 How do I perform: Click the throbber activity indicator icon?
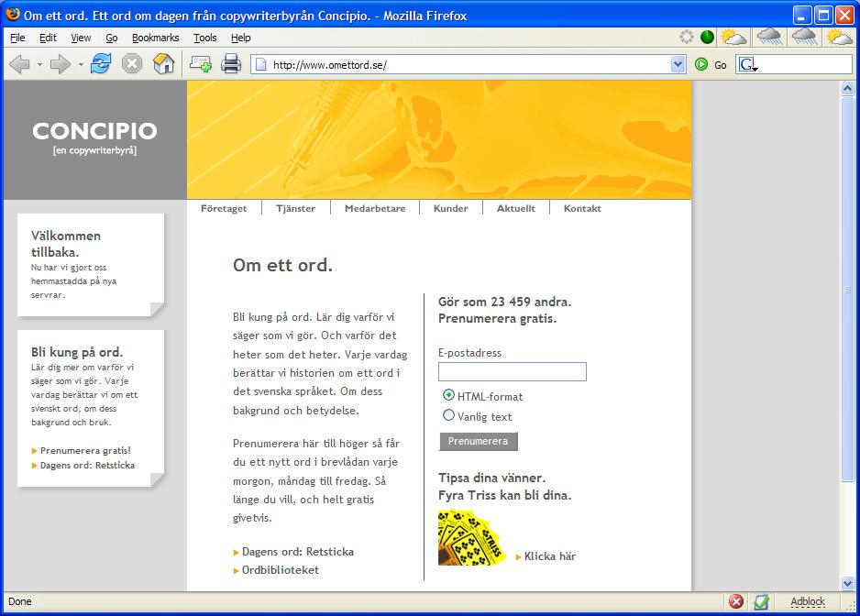pyautogui.click(x=687, y=38)
